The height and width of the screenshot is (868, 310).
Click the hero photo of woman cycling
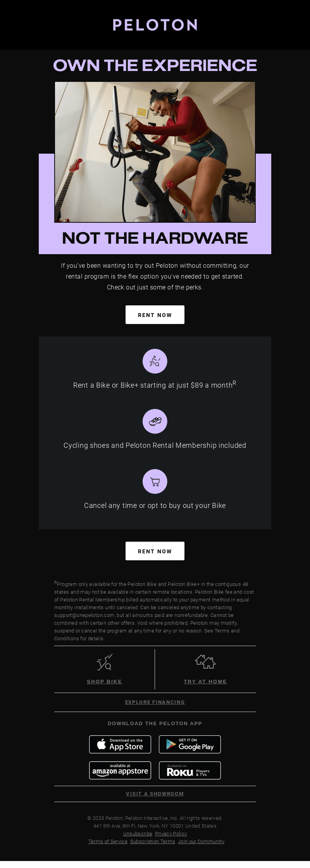coord(155,152)
